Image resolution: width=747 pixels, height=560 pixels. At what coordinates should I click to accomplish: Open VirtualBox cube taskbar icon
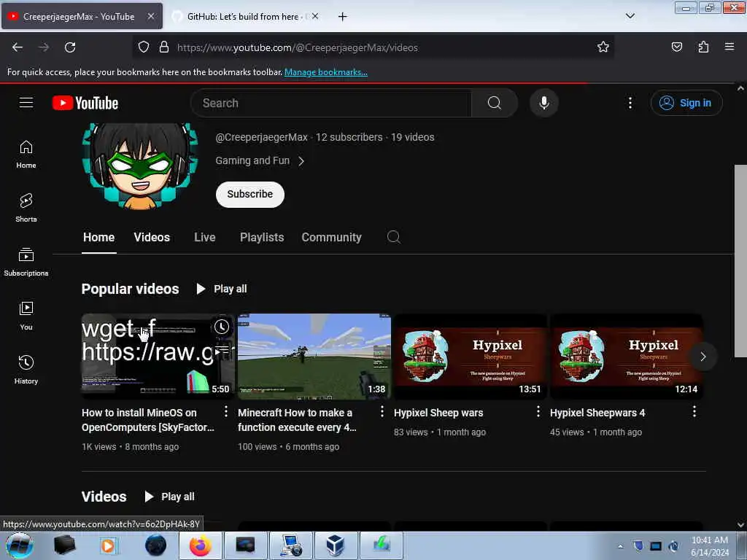(335, 545)
